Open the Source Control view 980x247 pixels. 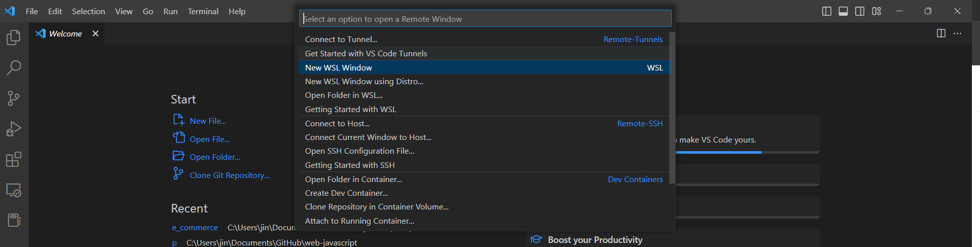[14, 98]
